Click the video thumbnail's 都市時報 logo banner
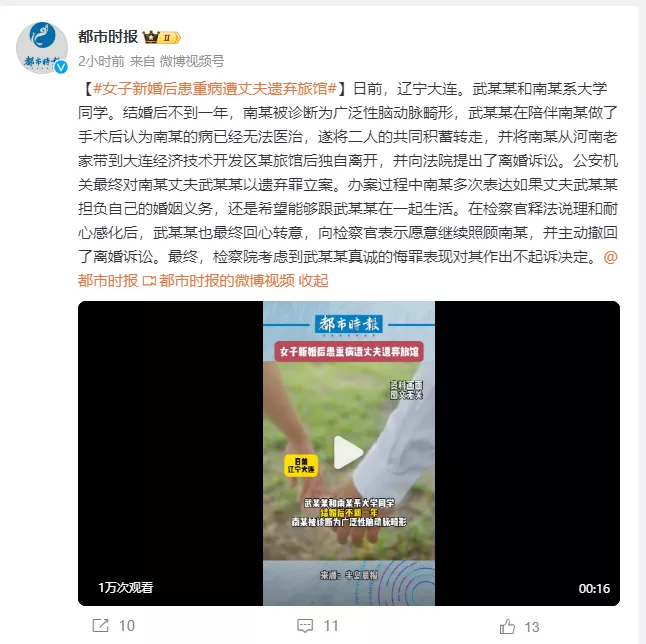This screenshot has height=644, width=646. click(x=349, y=325)
